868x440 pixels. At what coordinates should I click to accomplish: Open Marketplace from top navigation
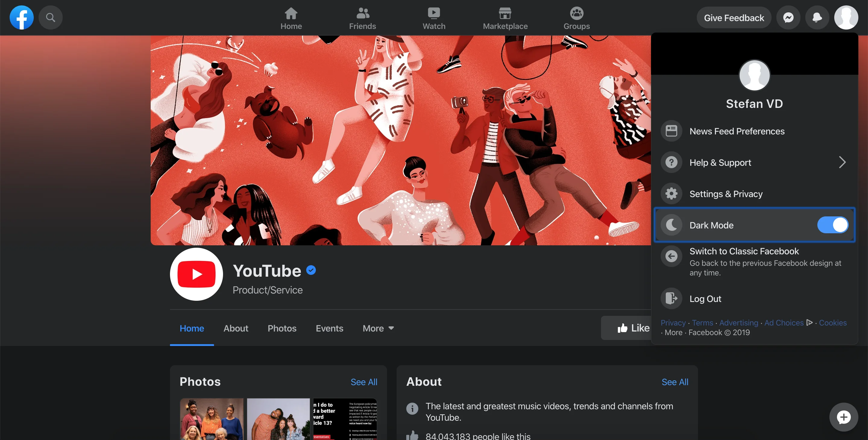[505, 18]
